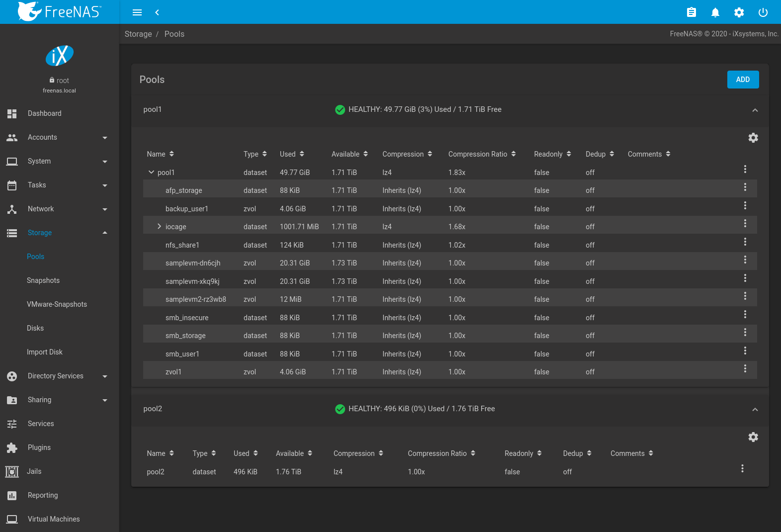The image size is (781, 532).
Task: Click the Storage breadcrumb link
Action: 138,34
